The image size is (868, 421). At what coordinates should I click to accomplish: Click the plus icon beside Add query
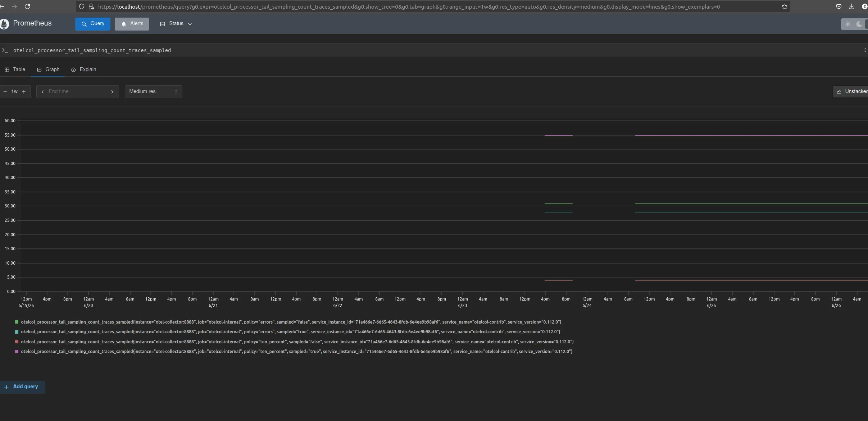[6, 387]
